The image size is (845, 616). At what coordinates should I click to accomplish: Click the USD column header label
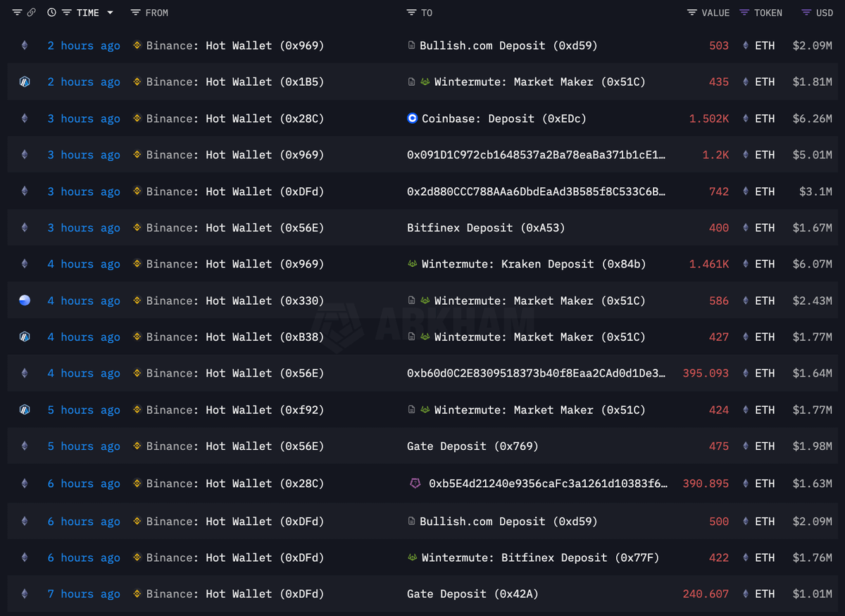tap(825, 13)
